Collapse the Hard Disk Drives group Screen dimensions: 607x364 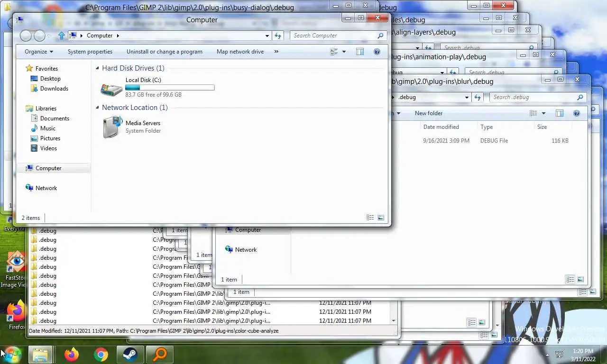click(x=97, y=68)
